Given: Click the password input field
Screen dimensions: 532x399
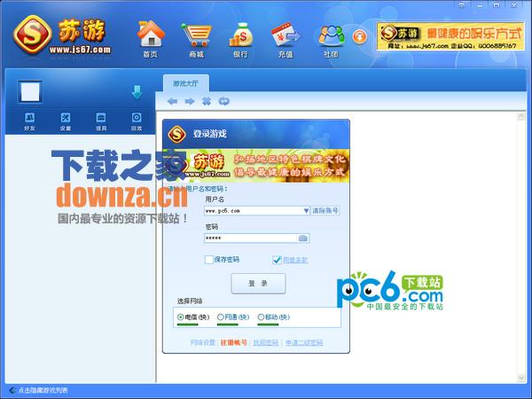Looking at the screenshot, I should pos(250,238).
